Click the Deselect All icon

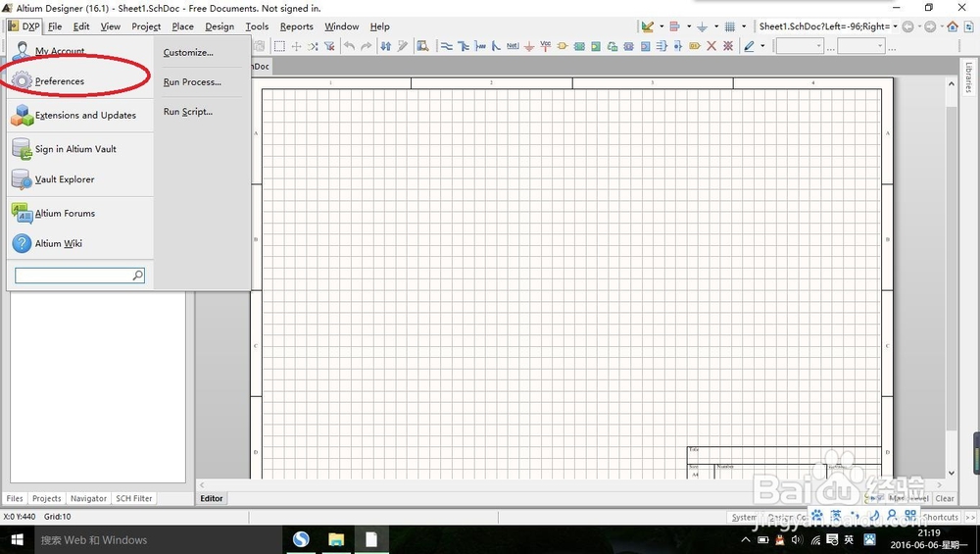(x=313, y=46)
